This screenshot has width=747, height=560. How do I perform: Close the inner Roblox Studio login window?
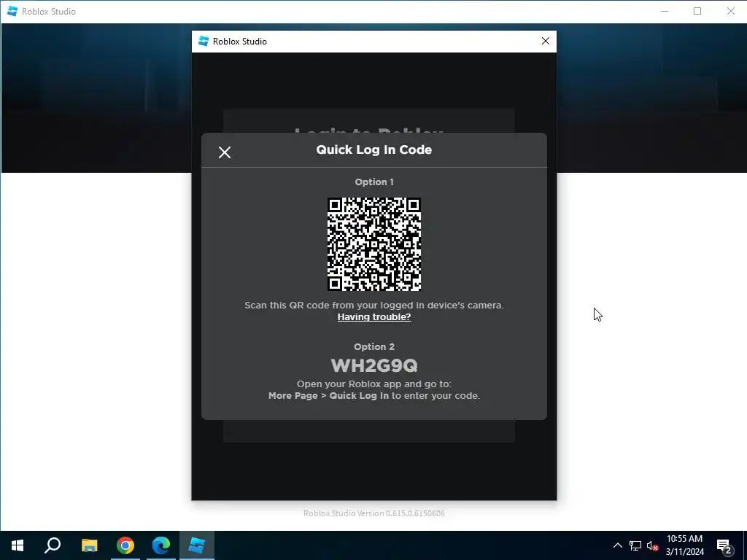[546, 42]
